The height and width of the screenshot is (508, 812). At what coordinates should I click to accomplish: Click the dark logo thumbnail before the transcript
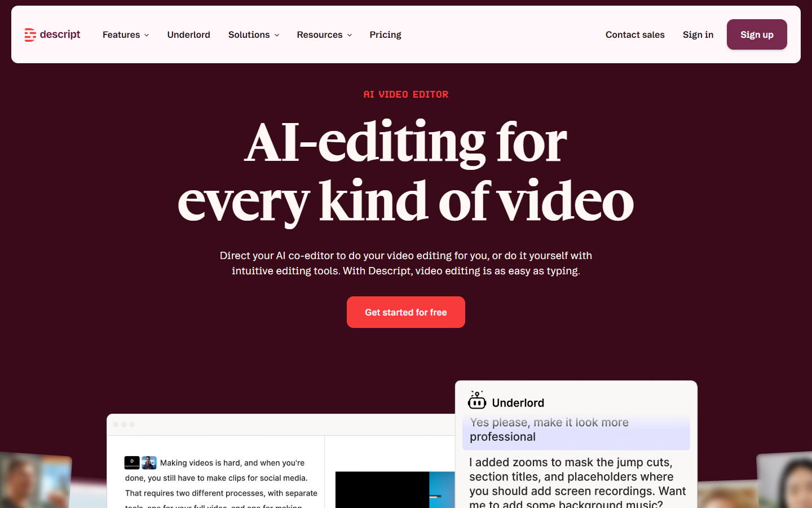click(132, 463)
